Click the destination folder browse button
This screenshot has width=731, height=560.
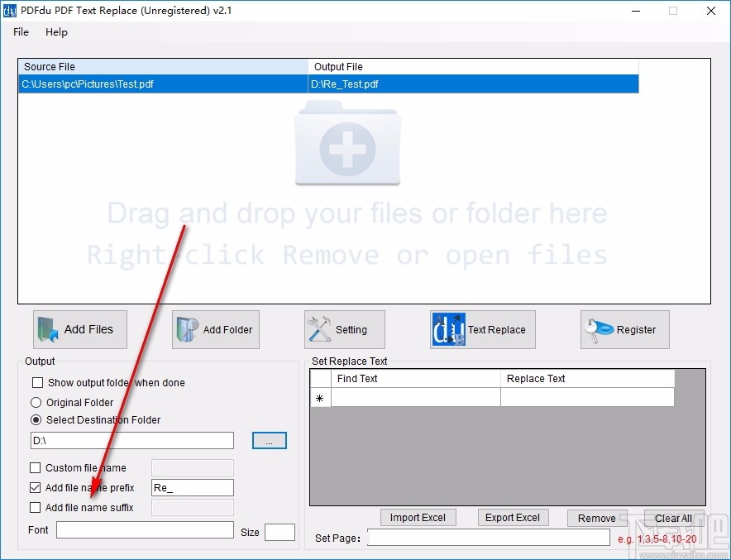click(269, 440)
